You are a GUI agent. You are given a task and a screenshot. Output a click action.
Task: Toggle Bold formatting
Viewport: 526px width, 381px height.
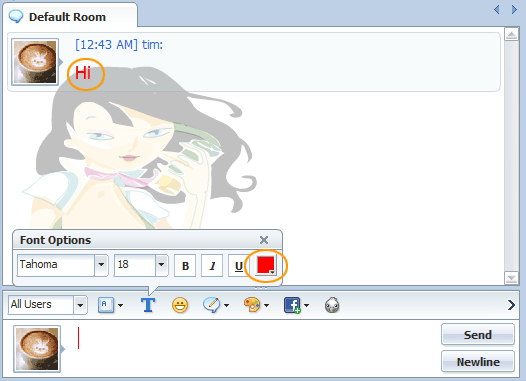click(185, 266)
